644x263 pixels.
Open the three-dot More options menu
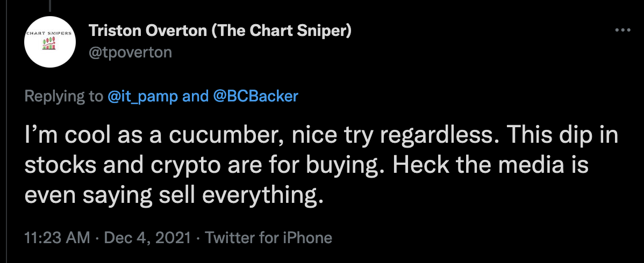point(622,31)
